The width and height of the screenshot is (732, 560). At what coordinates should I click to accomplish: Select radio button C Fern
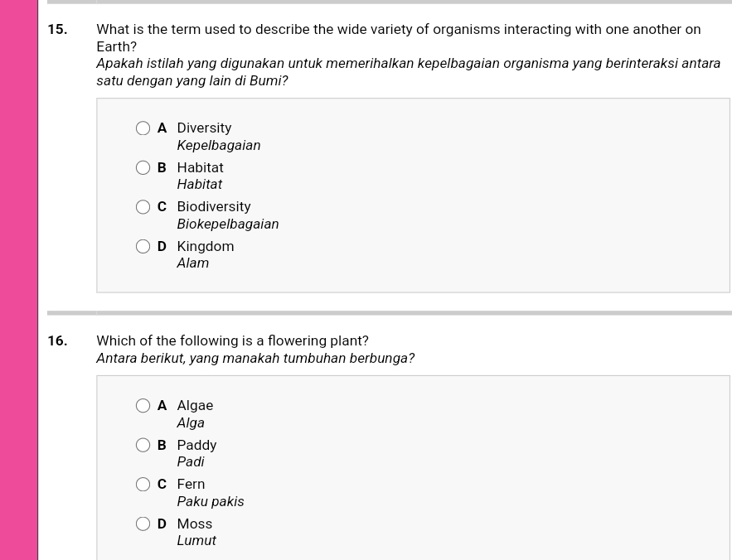click(143, 485)
